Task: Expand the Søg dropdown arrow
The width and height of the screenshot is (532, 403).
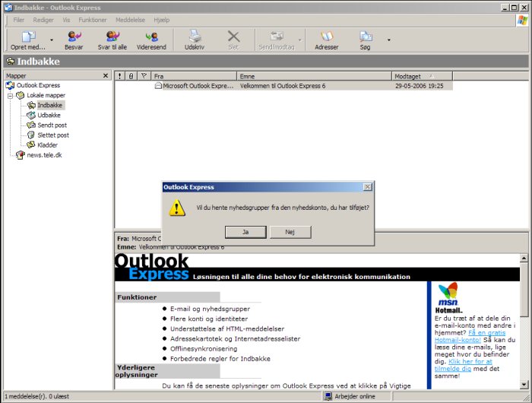Action: pyautogui.click(x=388, y=40)
